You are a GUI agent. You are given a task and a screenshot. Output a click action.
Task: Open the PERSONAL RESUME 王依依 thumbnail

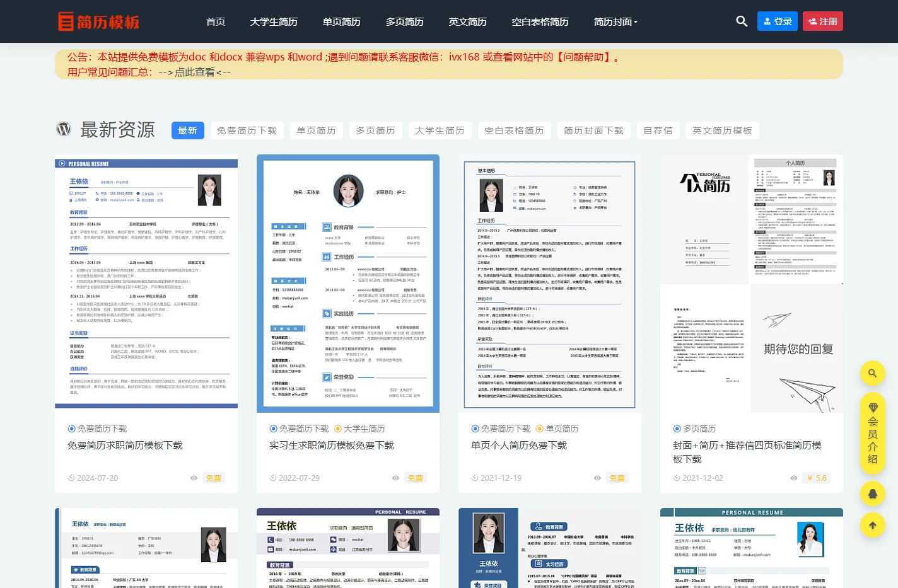tap(146, 284)
